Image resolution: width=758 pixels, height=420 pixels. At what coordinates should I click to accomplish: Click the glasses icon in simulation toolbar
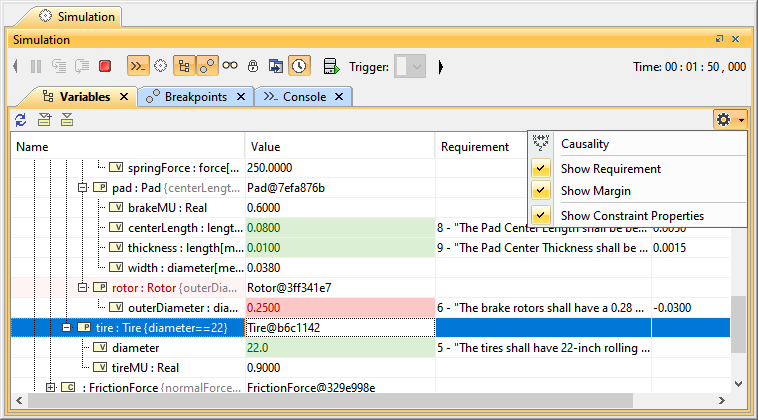pyautogui.click(x=230, y=67)
